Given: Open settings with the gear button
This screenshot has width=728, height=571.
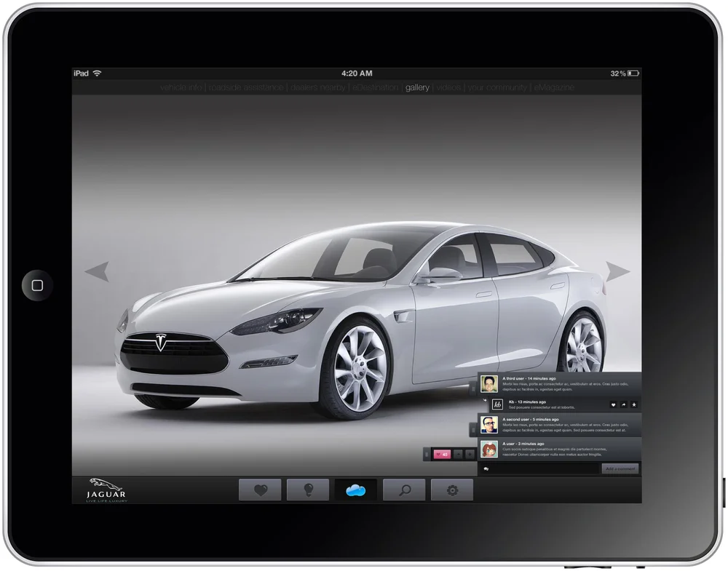Looking at the screenshot, I should tap(452, 490).
